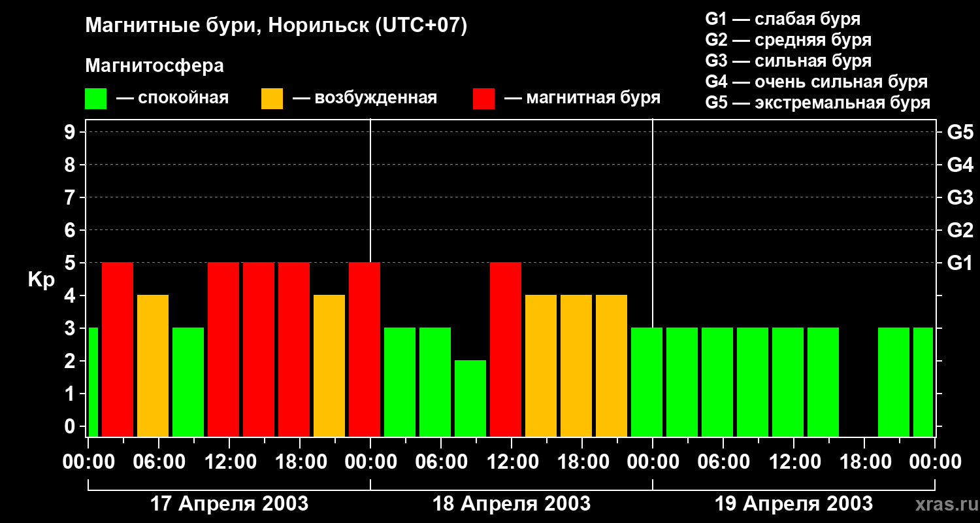
Task: Click the G2 label on right axis
Action: click(x=960, y=230)
